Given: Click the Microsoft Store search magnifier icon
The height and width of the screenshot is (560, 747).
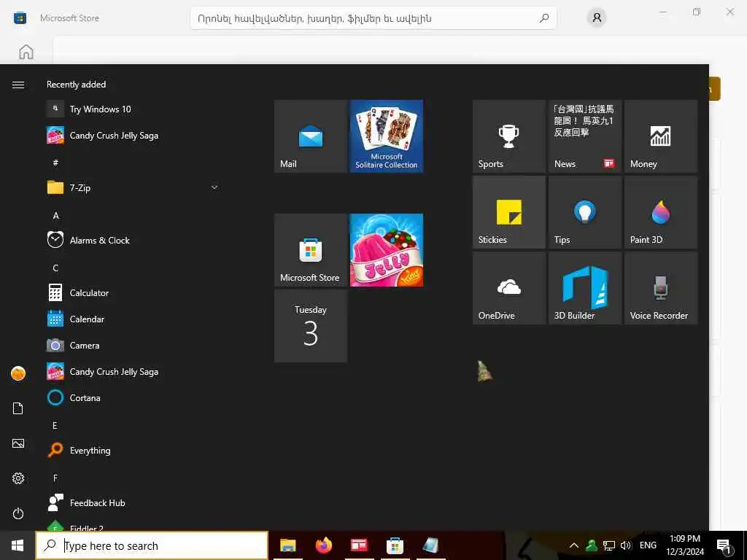Looking at the screenshot, I should point(544,18).
